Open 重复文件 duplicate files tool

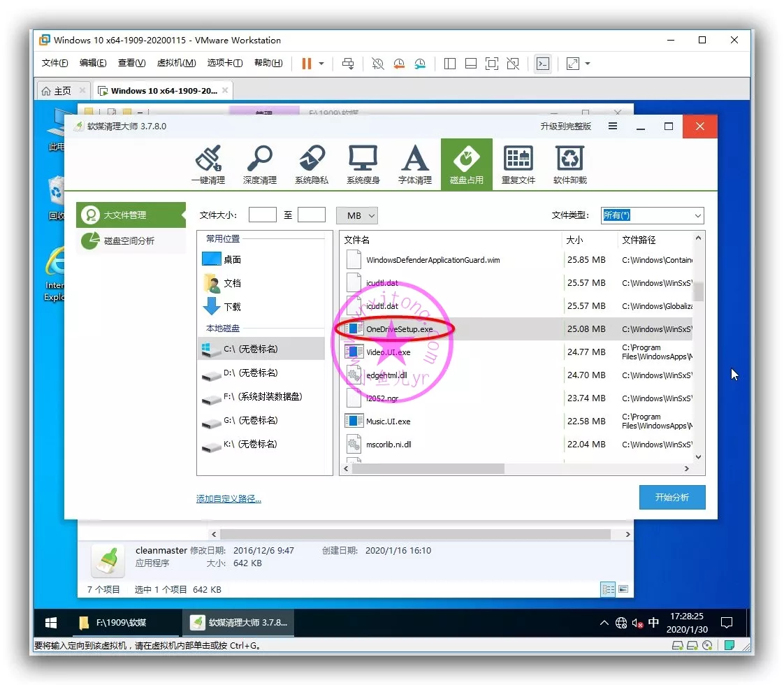pos(518,165)
